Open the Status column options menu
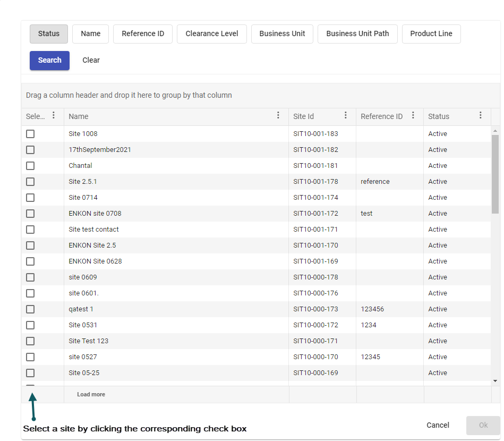This screenshot has width=504, height=441. (x=481, y=116)
